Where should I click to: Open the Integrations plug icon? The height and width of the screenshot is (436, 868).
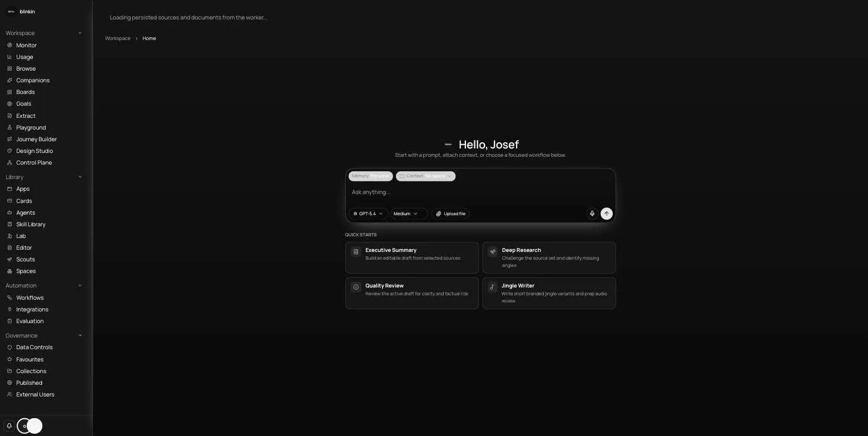point(9,309)
